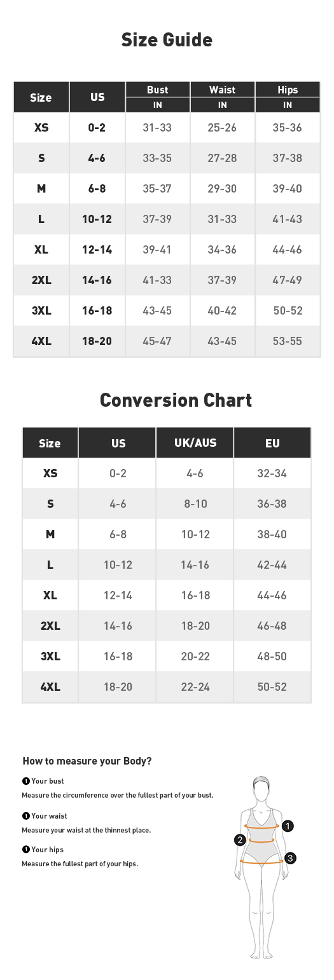
Task: Click the number 3 hips marker on figure
Action: (x=290, y=858)
